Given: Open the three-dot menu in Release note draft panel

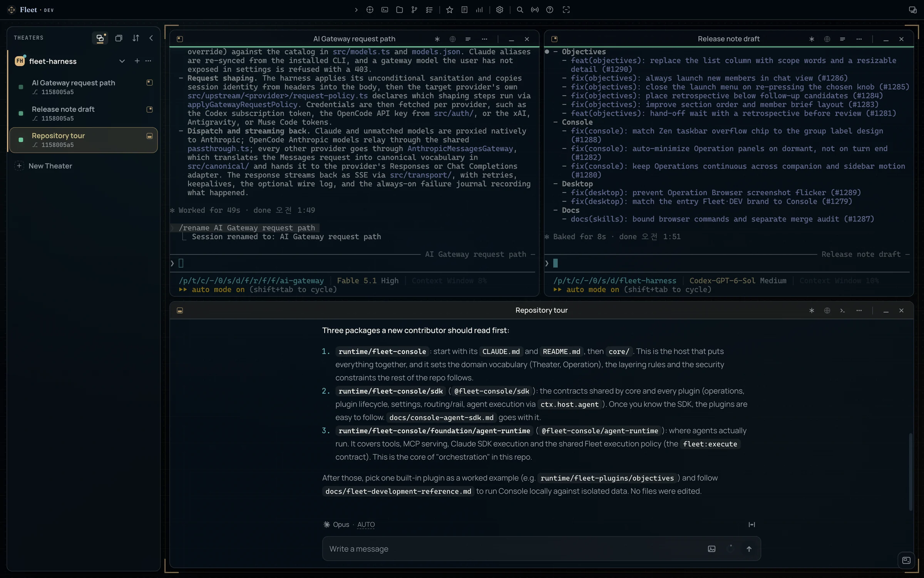Looking at the screenshot, I should (859, 39).
